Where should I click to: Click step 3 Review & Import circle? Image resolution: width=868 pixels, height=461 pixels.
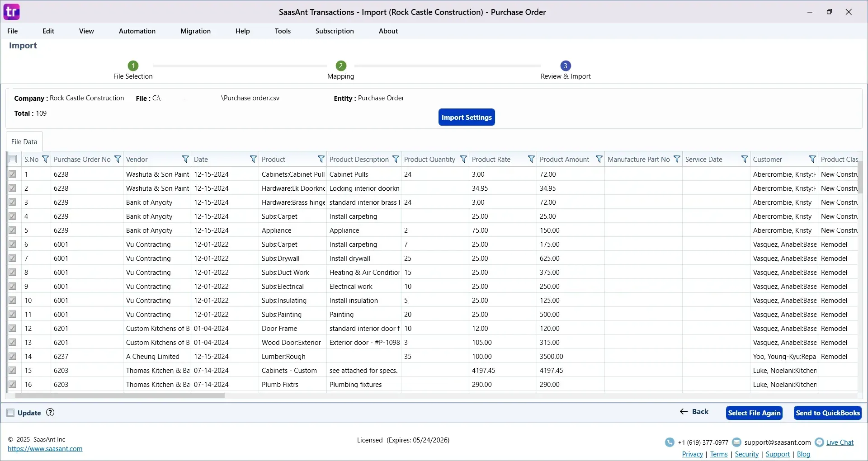coord(566,66)
